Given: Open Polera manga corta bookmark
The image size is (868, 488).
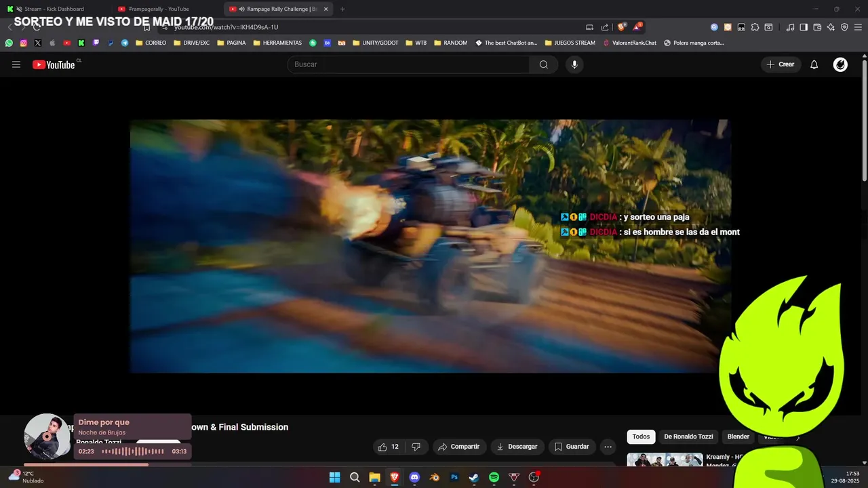Looking at the screenshot, I should 694,43.
